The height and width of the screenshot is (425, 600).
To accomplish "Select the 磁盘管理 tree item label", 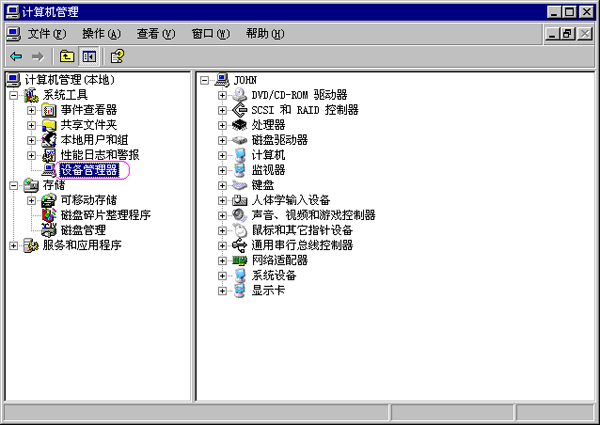I will (83, 230).
